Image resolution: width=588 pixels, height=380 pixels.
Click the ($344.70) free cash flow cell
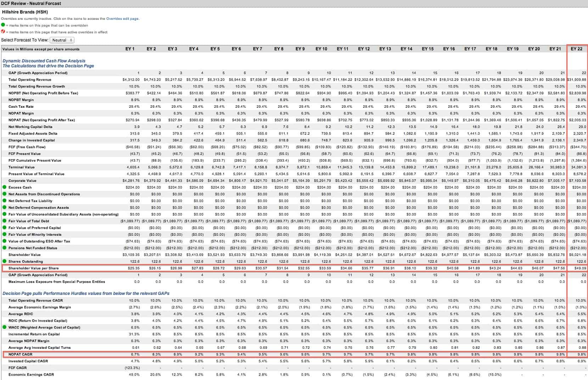578,147
